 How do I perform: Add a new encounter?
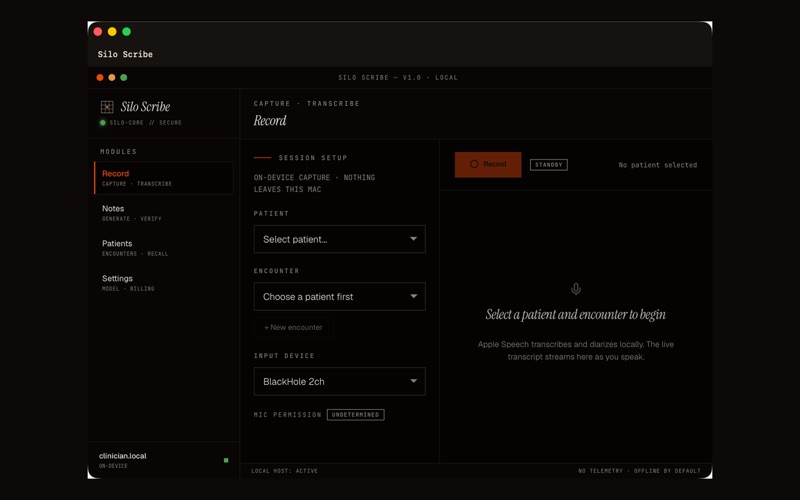coord(293,328)
